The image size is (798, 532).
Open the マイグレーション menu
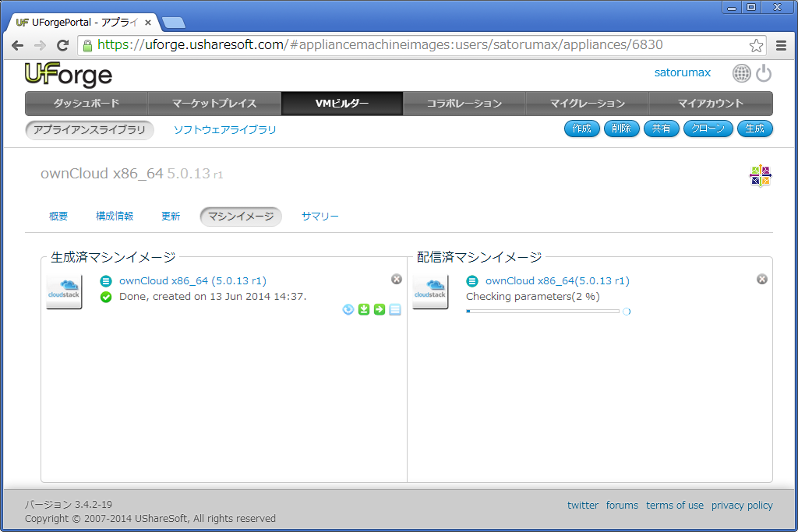click(x=588, y=104)
